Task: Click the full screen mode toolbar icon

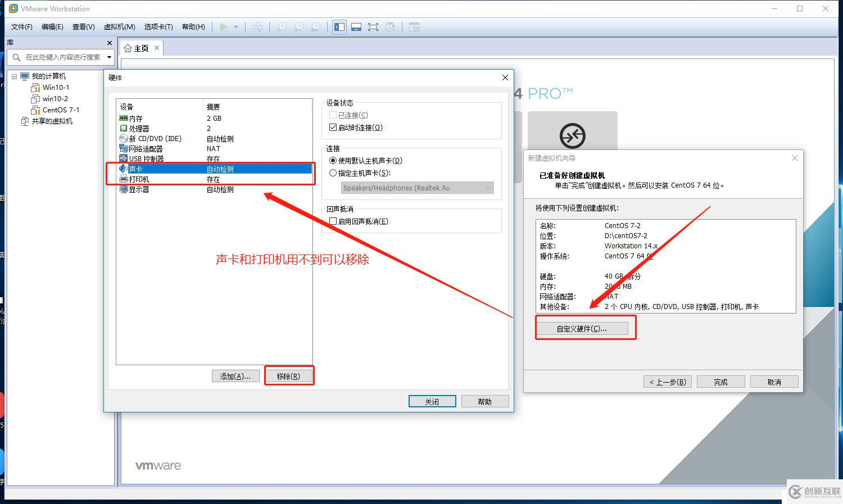Action: 373,27
